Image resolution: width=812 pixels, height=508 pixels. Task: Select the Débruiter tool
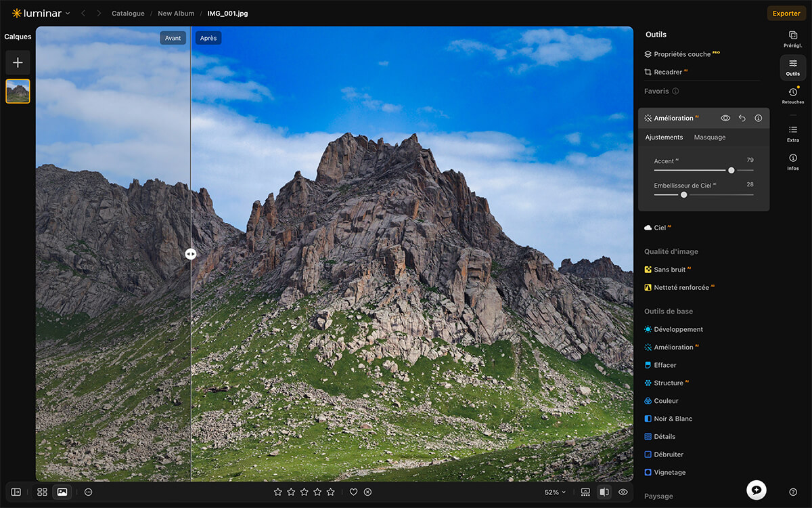pyautogui.click(x=664, y=454)
